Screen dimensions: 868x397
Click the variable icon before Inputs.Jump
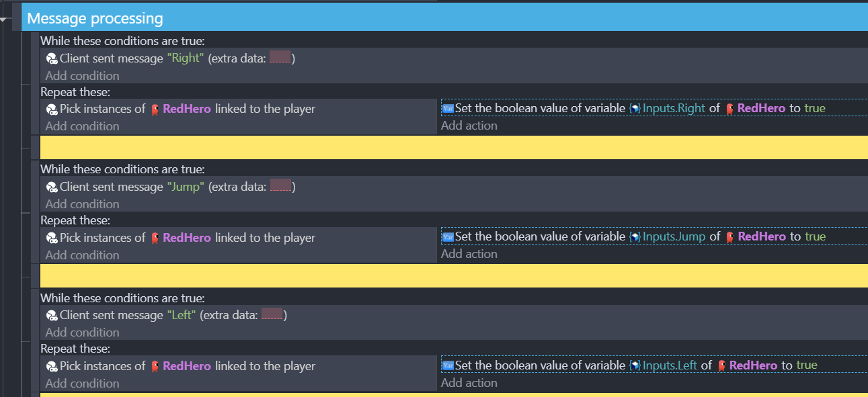tap(635, 237)
